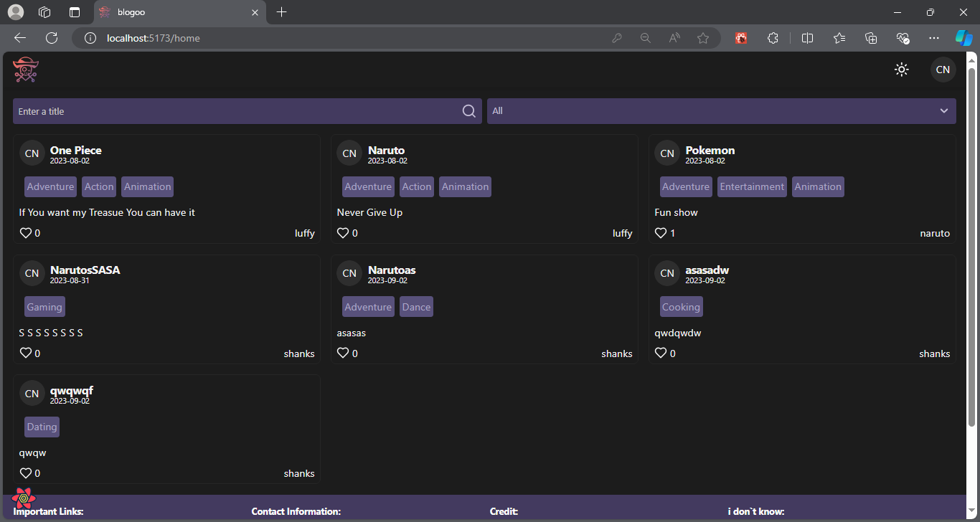This screenshot has width=980, height=522.
Task: Add page to favorites star icon
Action: (x=703, y=38)
